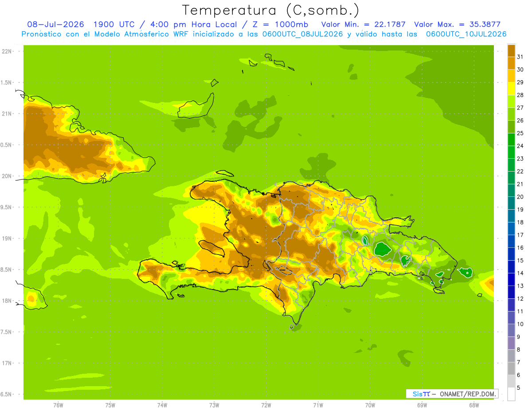The image size is (532, 411).
Task: Click the longitude label "75W"
Action: (x=110, y=405)
